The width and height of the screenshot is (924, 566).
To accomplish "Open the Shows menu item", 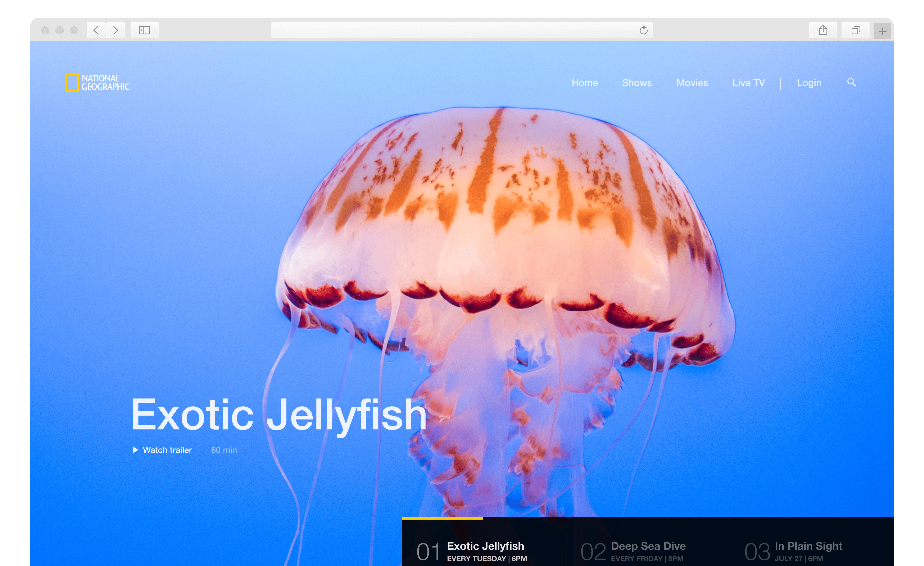I will tap(637, 83).
